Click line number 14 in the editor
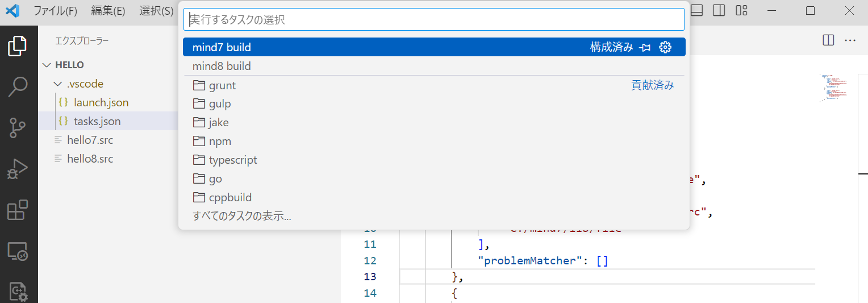This screenshot has width=868, height=303. coord(370,293)
